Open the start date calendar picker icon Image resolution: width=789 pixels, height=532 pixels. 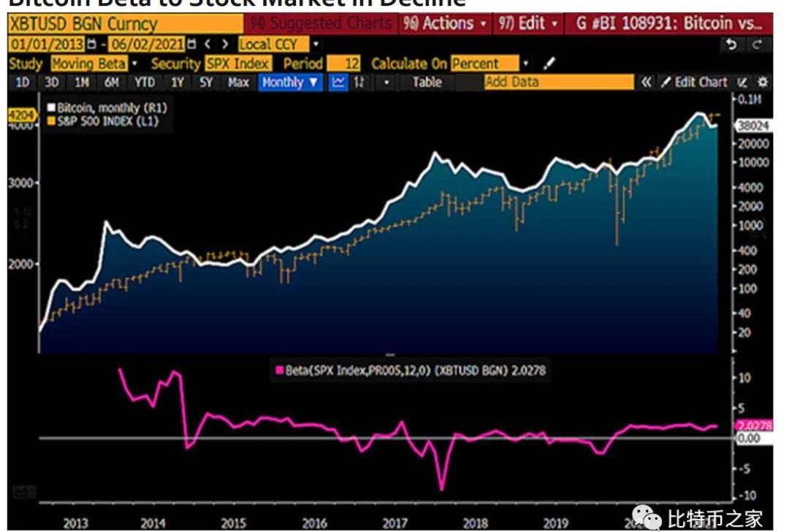tap(91, 45)
